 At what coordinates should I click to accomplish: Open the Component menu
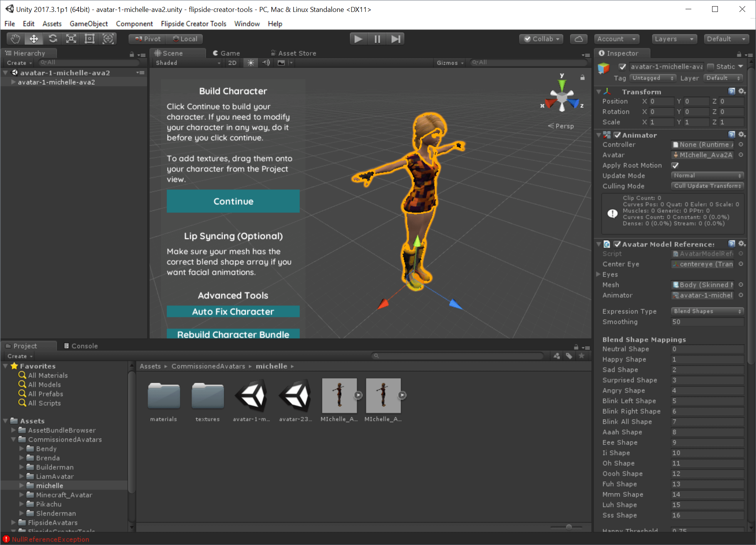pyautogui.click(x=134, y=23)
